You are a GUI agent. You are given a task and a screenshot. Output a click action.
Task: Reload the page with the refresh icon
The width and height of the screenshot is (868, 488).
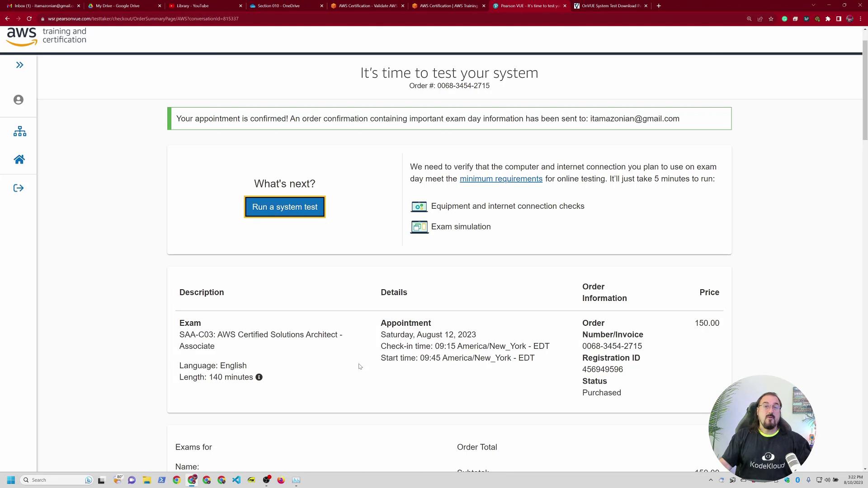point(29,19)
